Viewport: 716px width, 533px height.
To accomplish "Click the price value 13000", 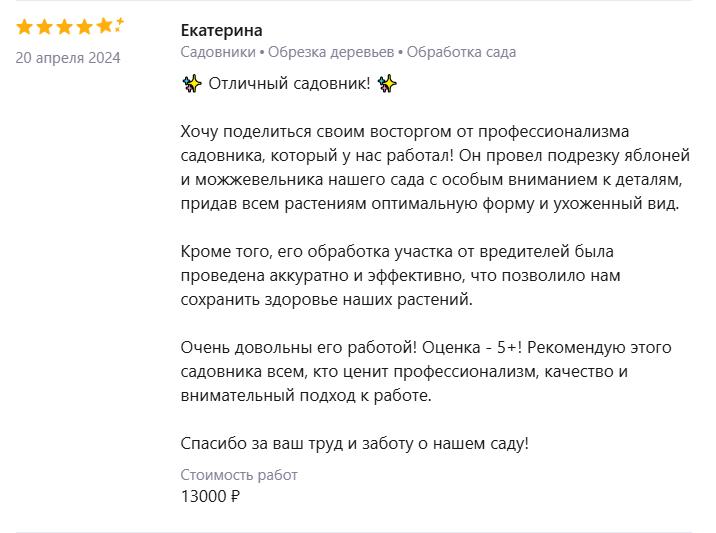I will (x=203, y=495).
